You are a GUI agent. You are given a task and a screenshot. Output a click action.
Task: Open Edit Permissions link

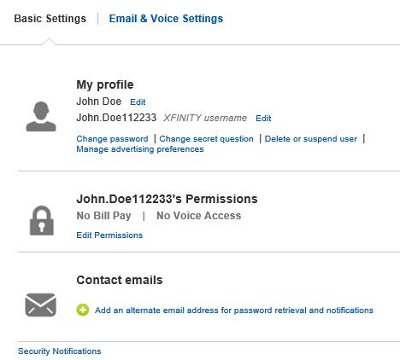pos(110,235)
